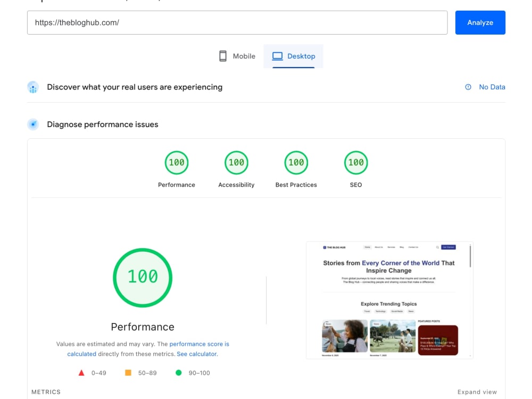Focus the URL input field

pos(237,22)
